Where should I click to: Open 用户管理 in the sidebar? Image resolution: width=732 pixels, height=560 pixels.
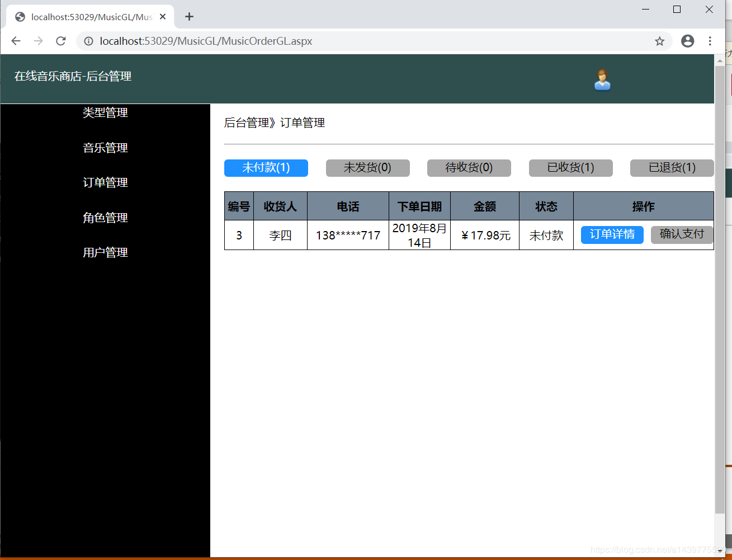pyautogui.click(x=105, y=252)
